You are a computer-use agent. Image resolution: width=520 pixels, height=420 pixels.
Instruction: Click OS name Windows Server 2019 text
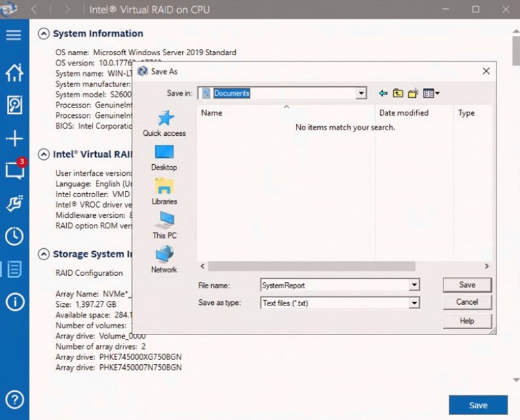[x=146, y=52]
